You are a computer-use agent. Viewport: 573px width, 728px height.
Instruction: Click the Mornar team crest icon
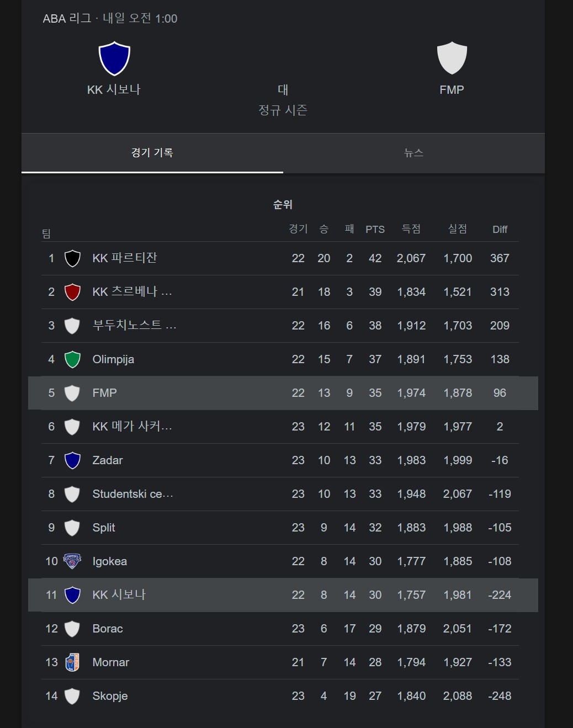click(x=72, y=662)
